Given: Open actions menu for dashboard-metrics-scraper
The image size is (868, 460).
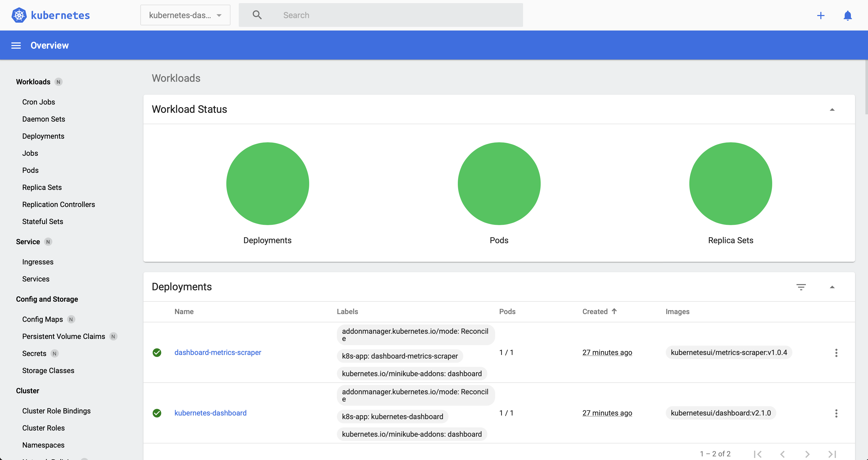Looking at the screenshot, I should point(836,353).
